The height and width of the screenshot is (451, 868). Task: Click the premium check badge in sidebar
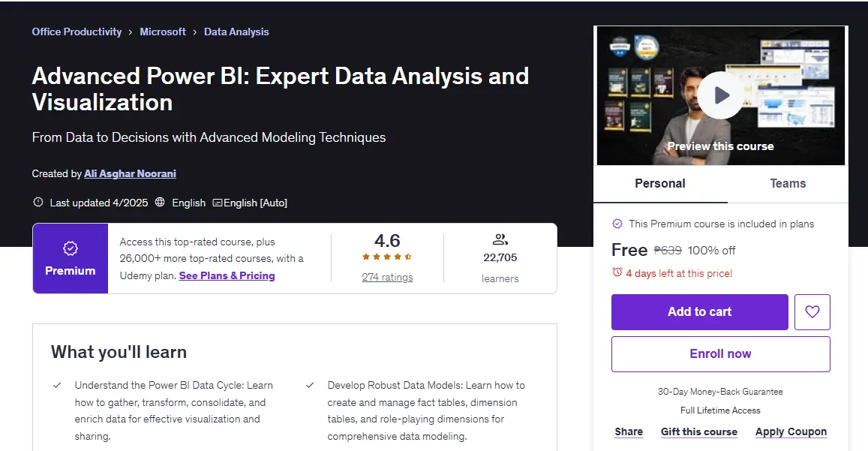(617, 224)
